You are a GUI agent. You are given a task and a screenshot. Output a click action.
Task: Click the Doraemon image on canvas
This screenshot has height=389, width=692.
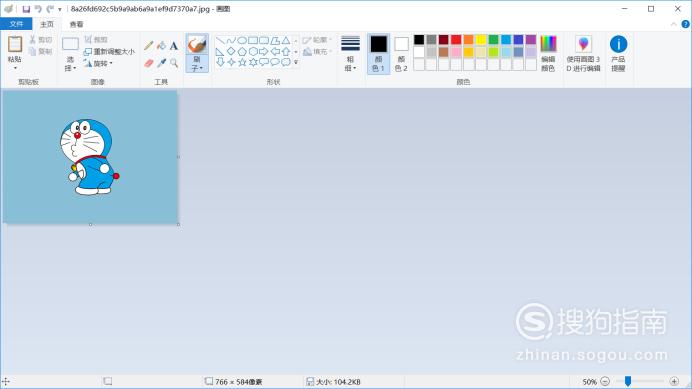coord(90,157)
